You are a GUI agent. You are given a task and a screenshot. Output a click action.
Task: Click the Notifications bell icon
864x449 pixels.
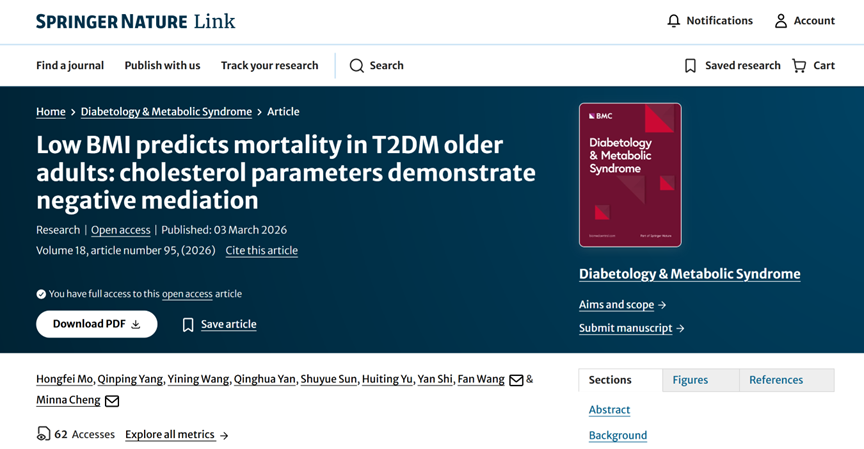tap(674, 21)
